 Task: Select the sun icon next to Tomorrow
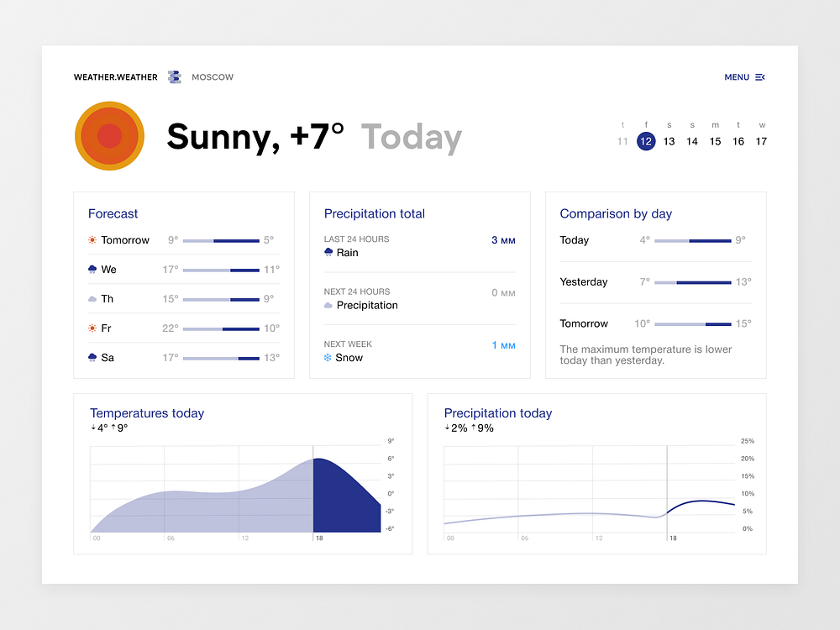click(92, 239)
